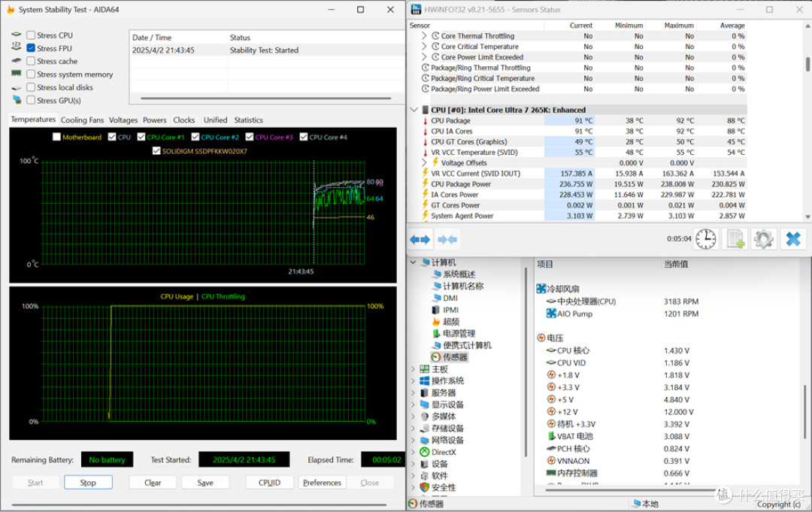812x512 pixels.
Task: Stop the stability test
Action: click(x=88, y=483)
